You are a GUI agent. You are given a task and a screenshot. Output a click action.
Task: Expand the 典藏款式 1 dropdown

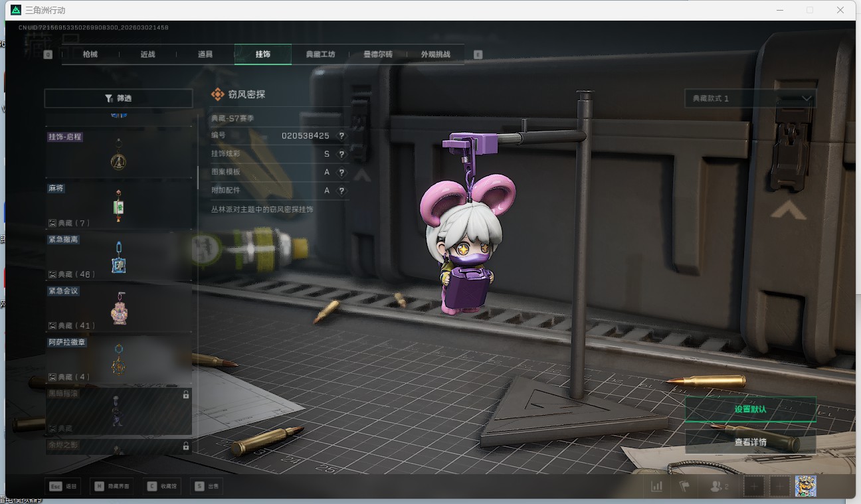point(750,98)
